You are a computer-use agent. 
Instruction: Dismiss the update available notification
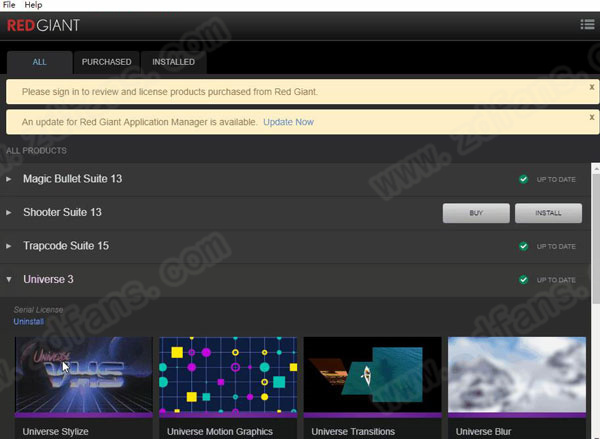click(x=592, y=117)
